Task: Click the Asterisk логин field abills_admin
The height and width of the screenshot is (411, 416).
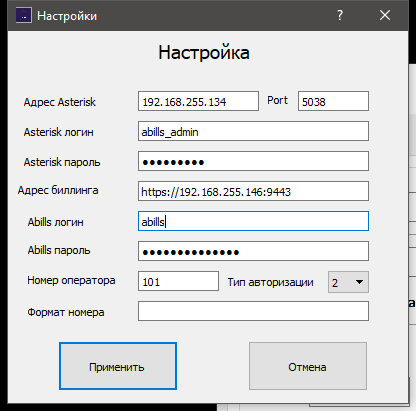Action: click(253, 131)
